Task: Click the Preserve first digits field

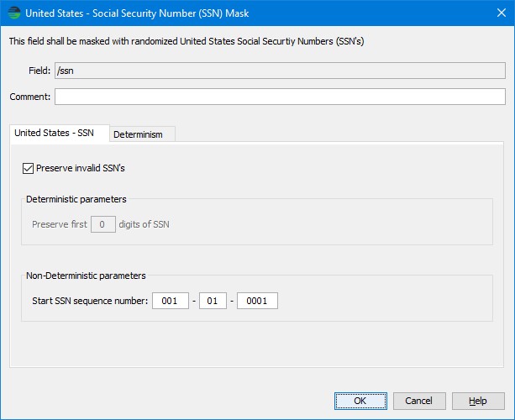Action: (x=103, y=224)
